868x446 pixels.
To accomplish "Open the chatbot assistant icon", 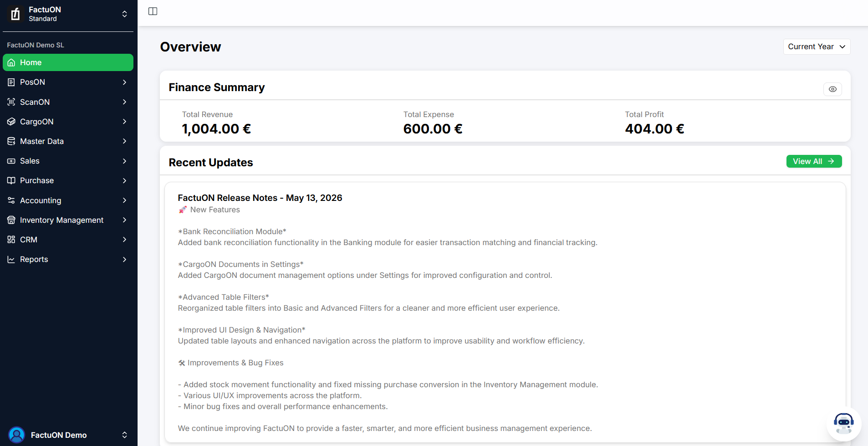I will [x=844, y=424].
